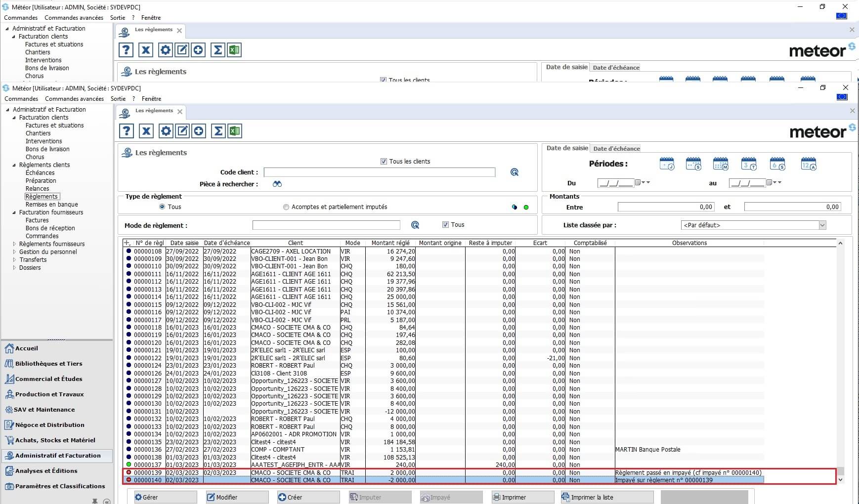Click the X close icon in front window toolbar
859x504 pixels.
[x=146, y=131]
